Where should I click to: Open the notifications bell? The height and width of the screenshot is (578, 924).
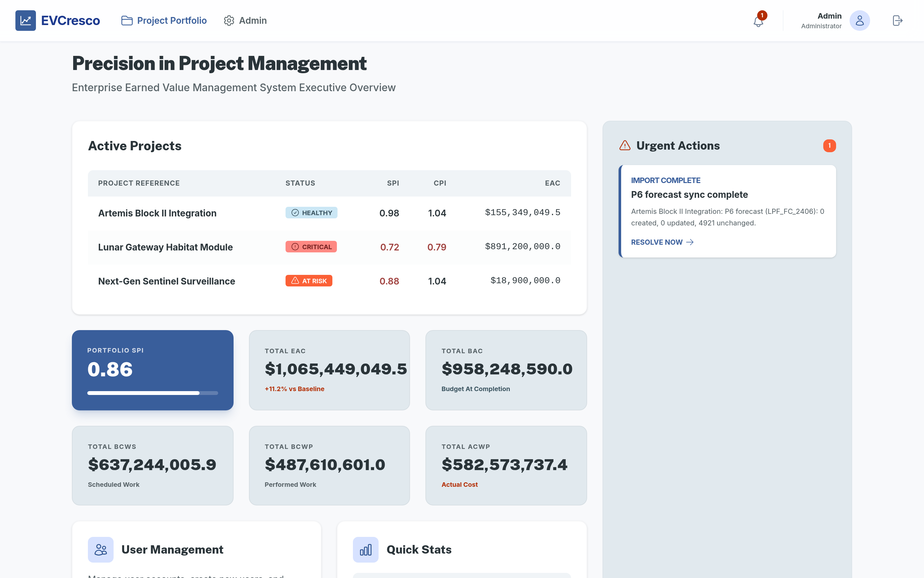759,22
